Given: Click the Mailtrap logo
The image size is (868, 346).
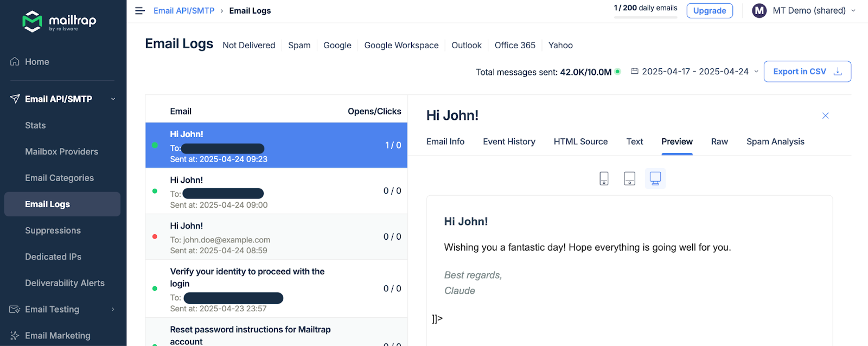Looking at the screenshot, I should [x=59, y=21].
